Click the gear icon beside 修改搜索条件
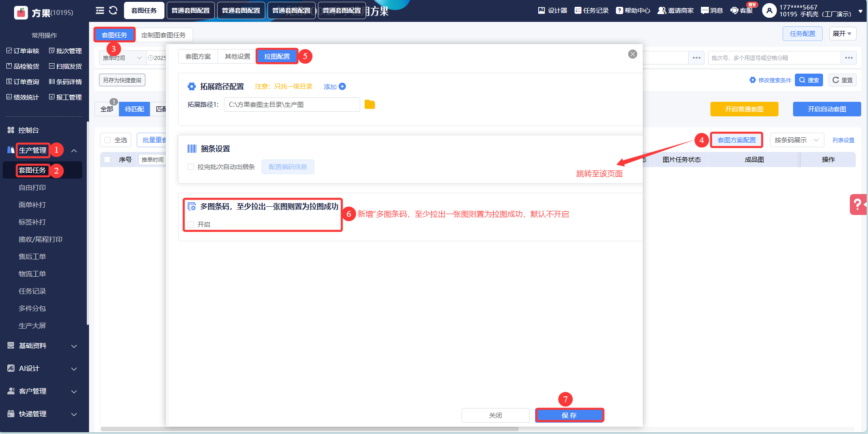Viewport: 868px width, 434px height. (753, 80)
